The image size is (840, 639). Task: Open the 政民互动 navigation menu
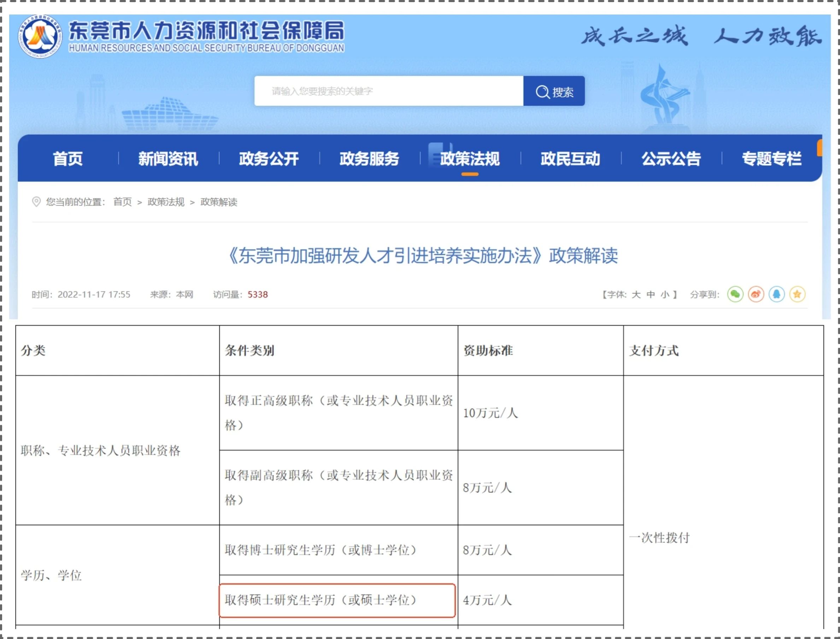click(570, 159)
